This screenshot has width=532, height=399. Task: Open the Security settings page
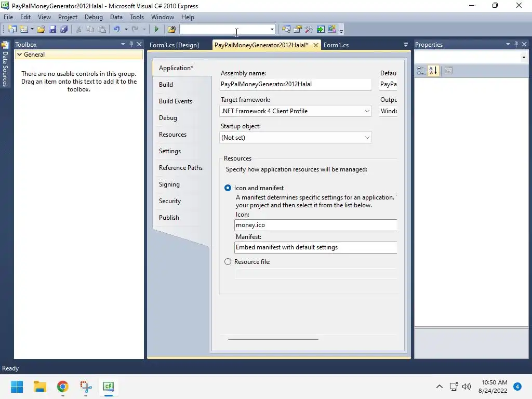[x=170, y=201]
